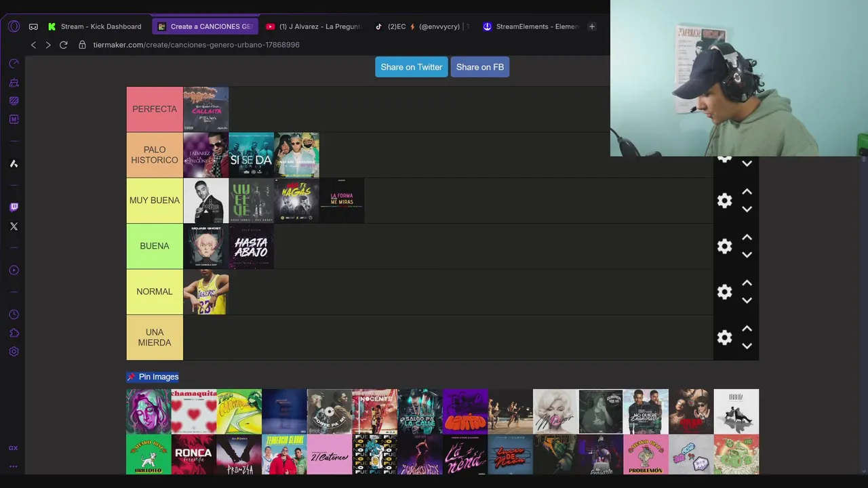Open the three-dots sidebar setup menu
868x488 pixels.
coord(13,466)
